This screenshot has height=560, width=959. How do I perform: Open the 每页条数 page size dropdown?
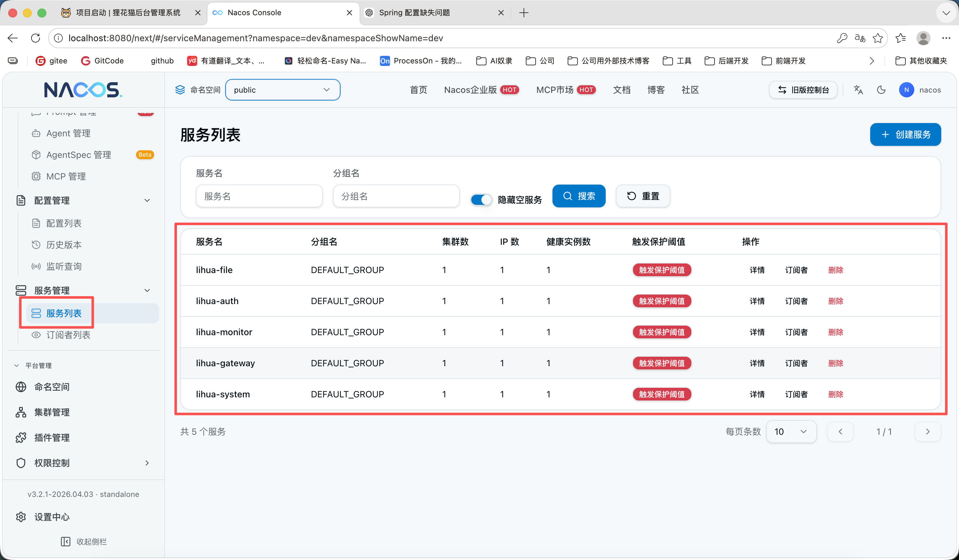point(791,431)
